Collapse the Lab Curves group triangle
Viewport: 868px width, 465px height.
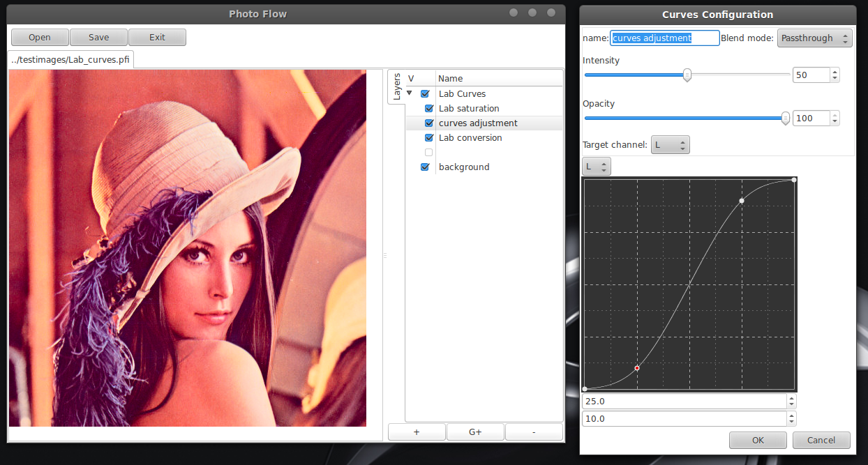(x=410, y=93)
